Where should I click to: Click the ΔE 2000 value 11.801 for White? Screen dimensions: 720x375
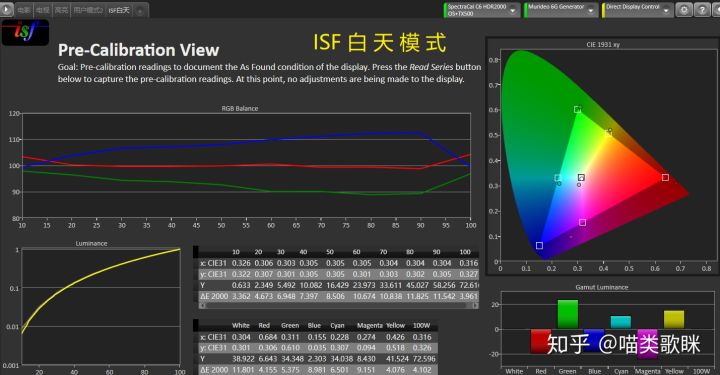(x=243, y=370)
